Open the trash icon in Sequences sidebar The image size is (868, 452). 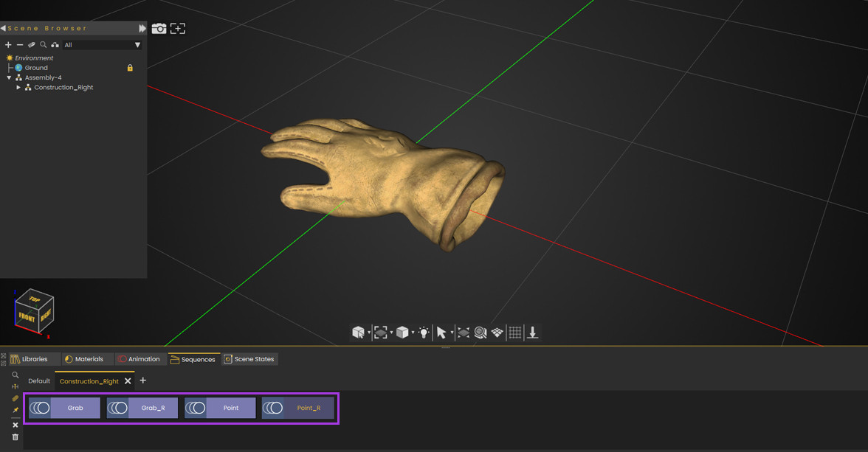point(15,437)
